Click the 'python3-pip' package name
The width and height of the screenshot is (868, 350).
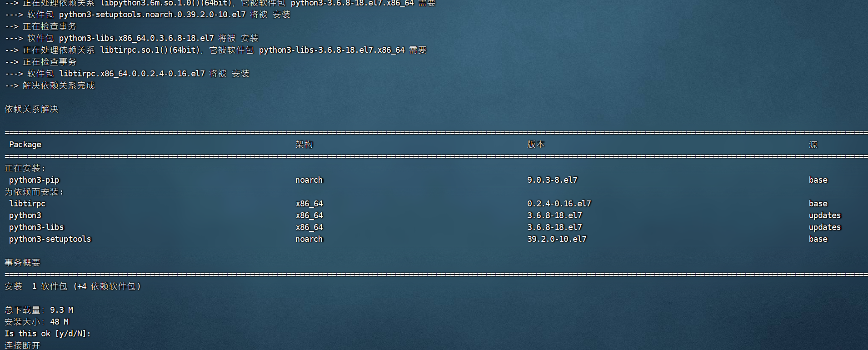(x=34, y=180)
